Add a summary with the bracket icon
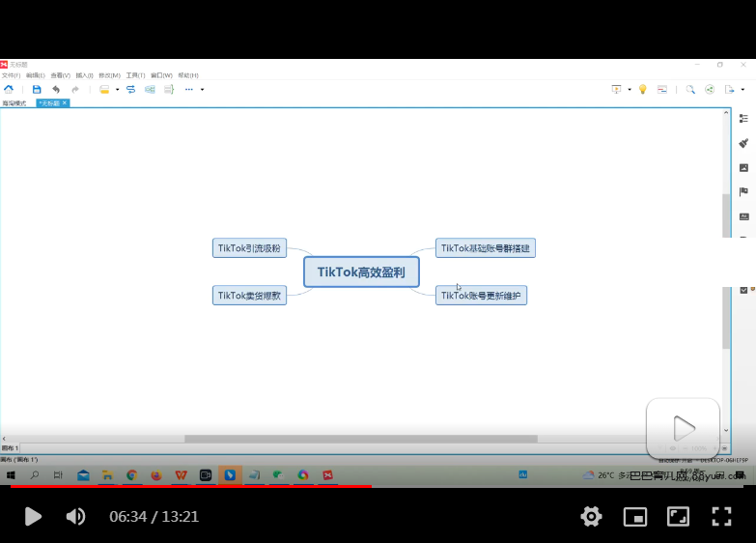This screenshot has width=756, height=543. (x=169, y=89)
